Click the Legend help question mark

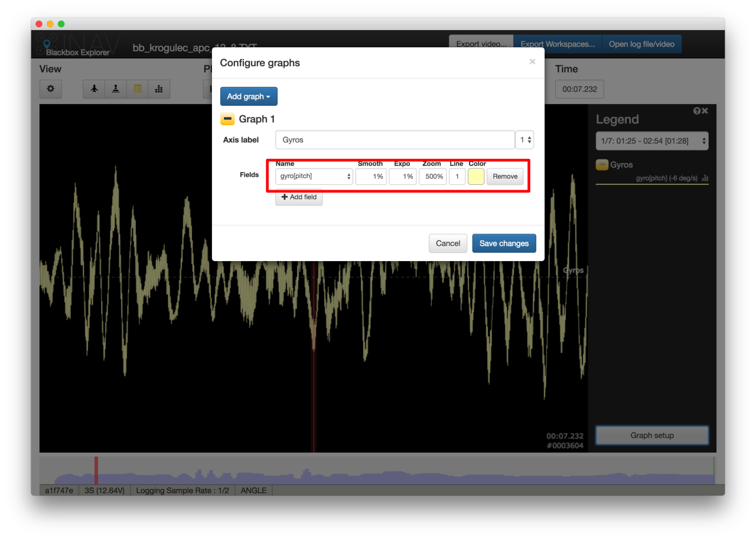pos(698,110)
